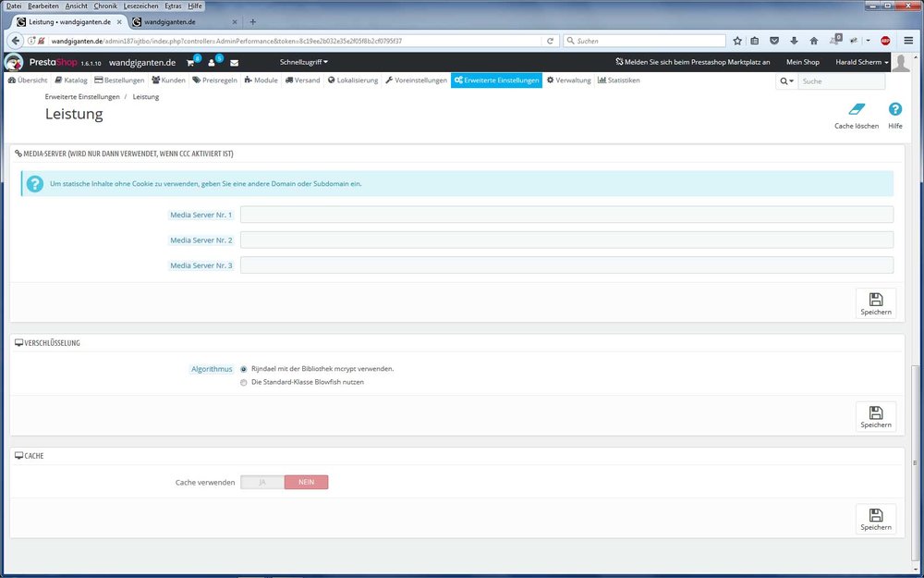The image size is (924, 578).
Task: Bookmark this page with the star icon
Action: pyautogui.click(x=737, y=41)
